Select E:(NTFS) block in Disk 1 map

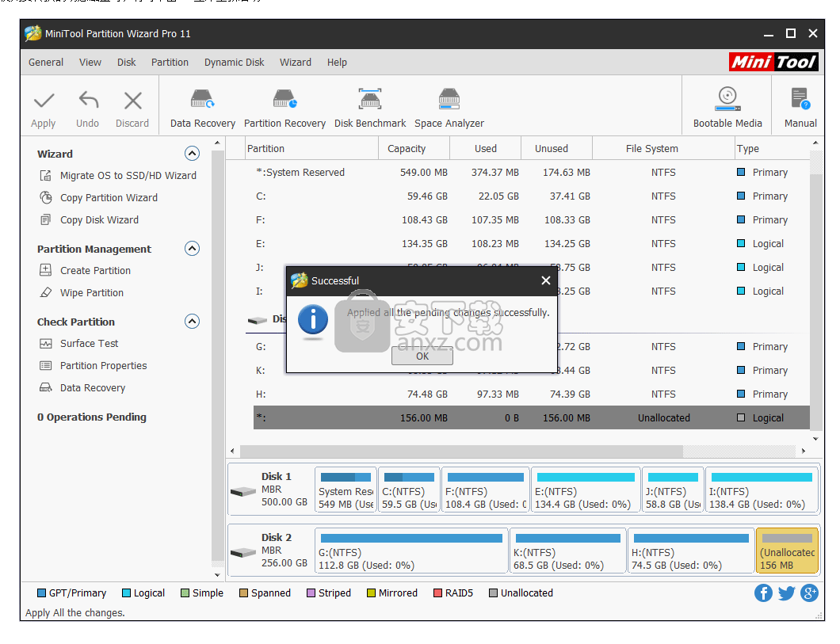(x=586, y=490)
